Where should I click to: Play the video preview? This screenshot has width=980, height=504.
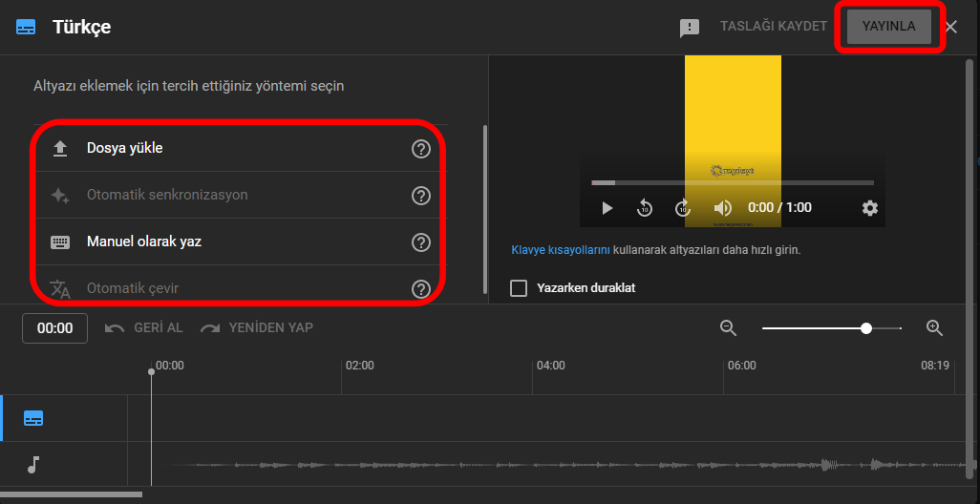[x=607, y=208]
